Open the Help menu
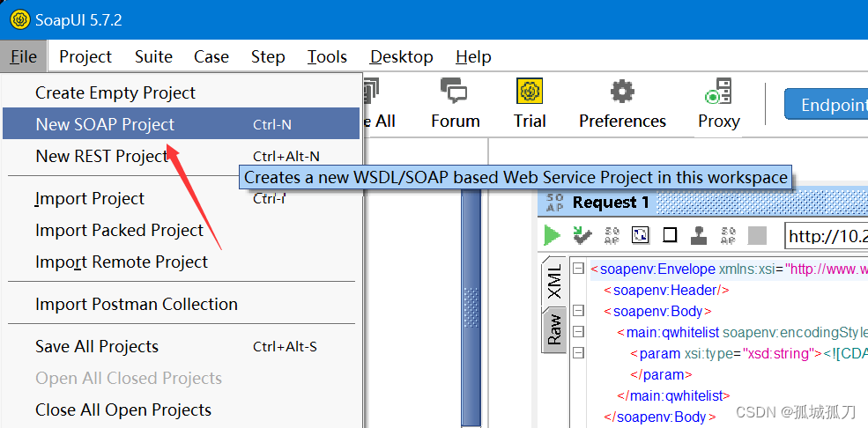Screen dimensions: 868x428 (473, 56)
